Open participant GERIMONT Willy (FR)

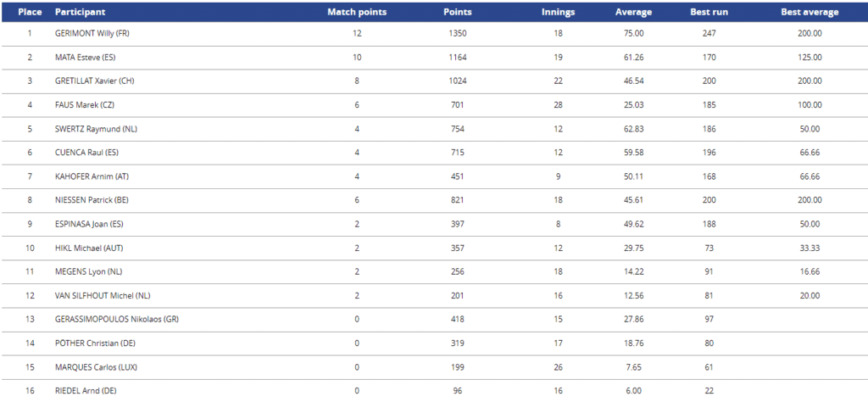92,33
